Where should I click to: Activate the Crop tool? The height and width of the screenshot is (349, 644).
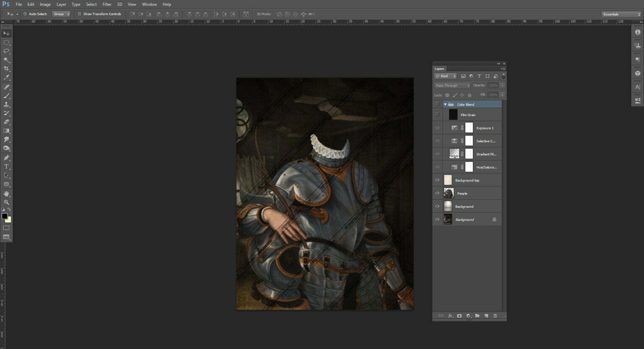(x=6, y=68)
